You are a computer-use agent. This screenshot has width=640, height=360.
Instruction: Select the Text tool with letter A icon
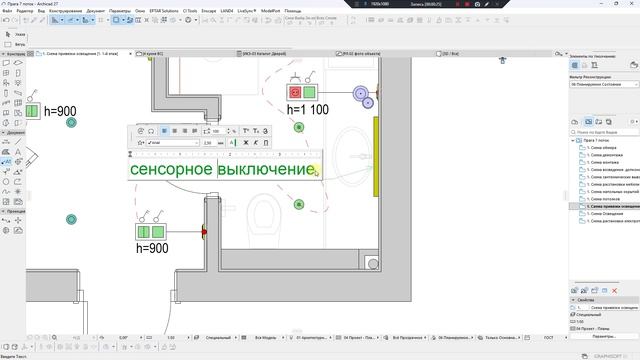tap(18, 152)
